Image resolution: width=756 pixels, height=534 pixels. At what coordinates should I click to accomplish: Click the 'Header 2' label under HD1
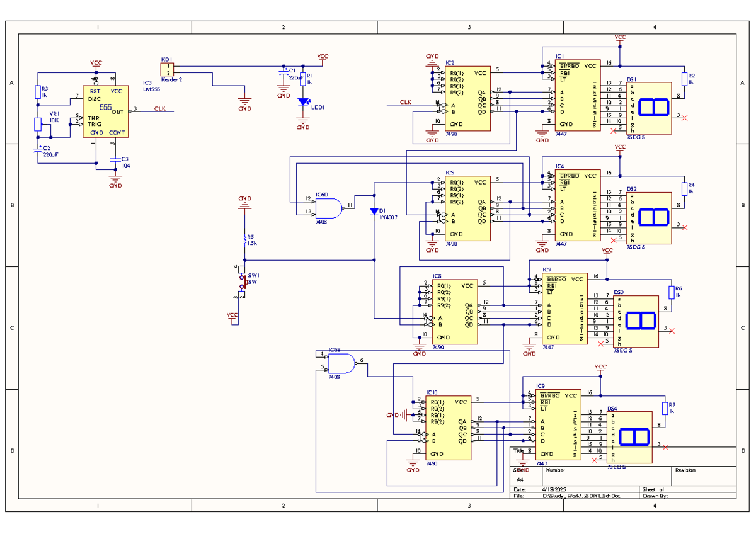(x=172, y=80)
